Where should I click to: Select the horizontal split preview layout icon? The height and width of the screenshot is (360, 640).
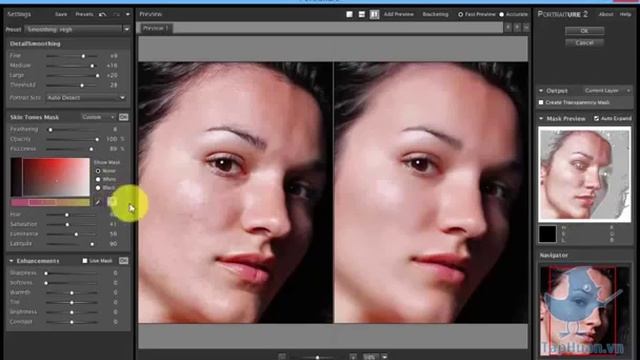(x=362, y=14)
